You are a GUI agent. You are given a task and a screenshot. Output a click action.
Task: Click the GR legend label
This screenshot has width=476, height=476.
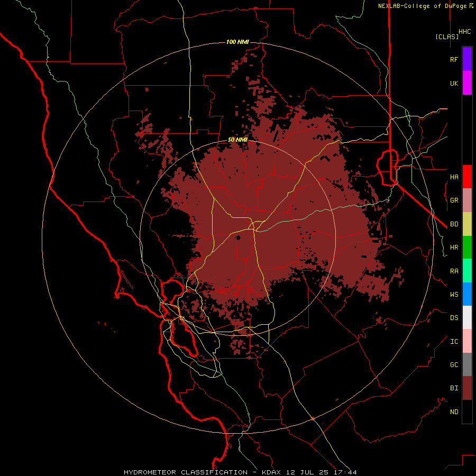coord(454,200)
